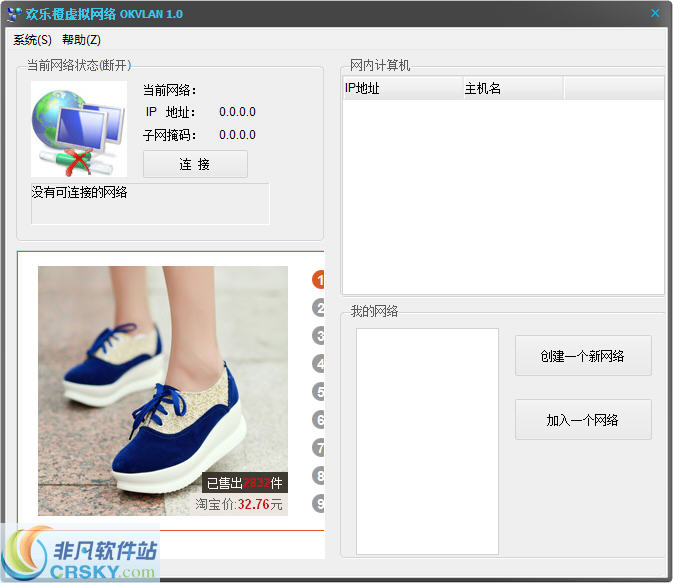Image resolution: width=673 pixels, height=583 pixels.
Task: Click the disconnected network globe icon
Action: [79, 129]
